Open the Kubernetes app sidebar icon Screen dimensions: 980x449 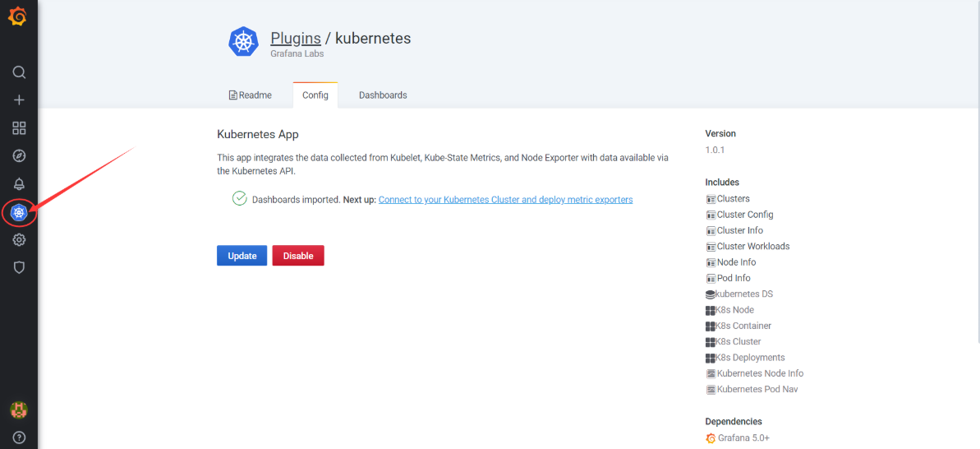pyautogui.click(x=20, y=213)
